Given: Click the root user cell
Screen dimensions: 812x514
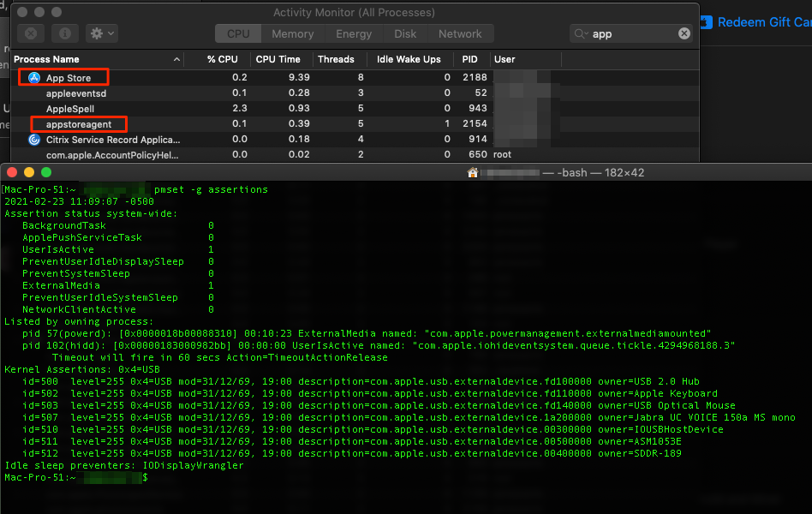Looking at the screenshot, I should point(502,154).
